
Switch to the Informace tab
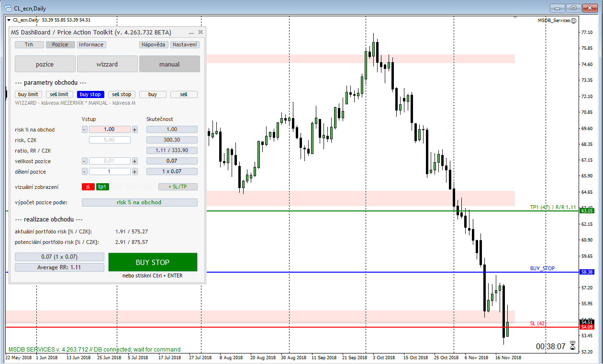coord(91,45)
